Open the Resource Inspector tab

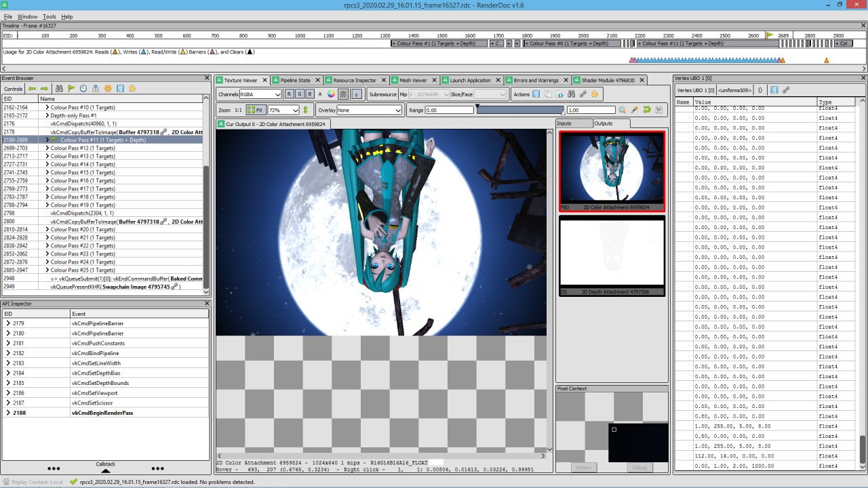coord(355,80)
